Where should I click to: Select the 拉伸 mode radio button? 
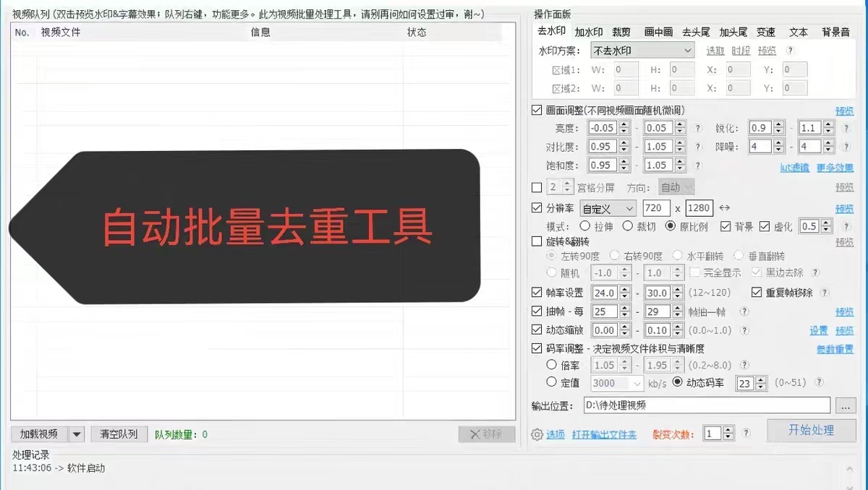pyautogui.click(x=587, y=226)
